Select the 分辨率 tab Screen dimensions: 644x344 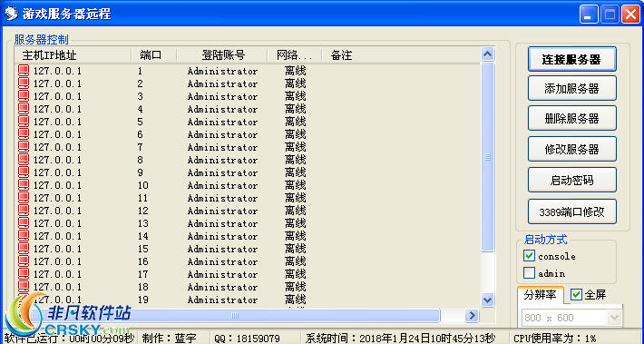point(540,295)
